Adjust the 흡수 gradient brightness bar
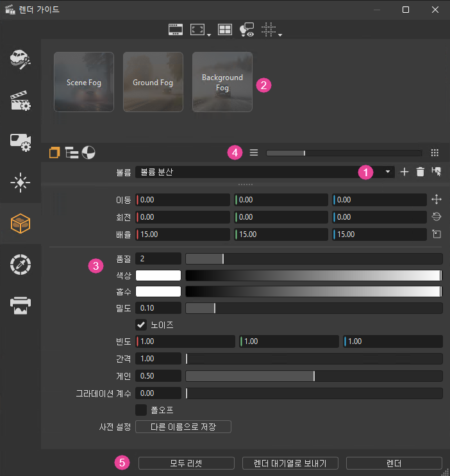 (x=314, y=291)
